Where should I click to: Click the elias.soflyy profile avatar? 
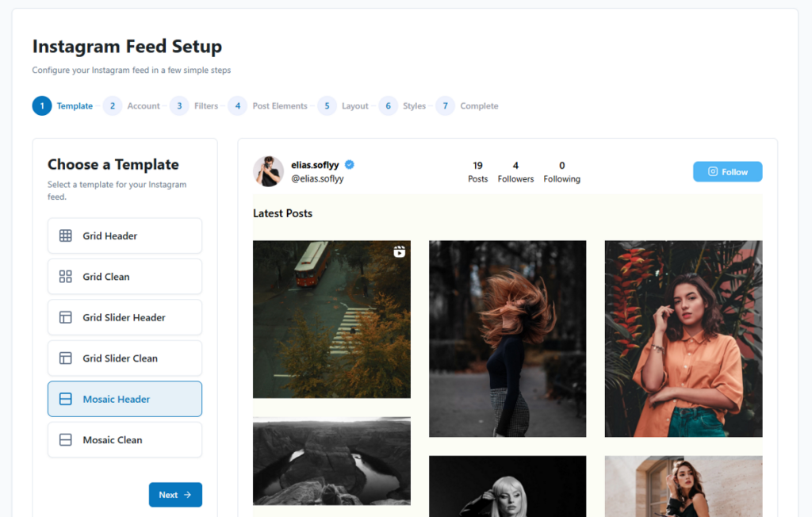click(268, 171)
